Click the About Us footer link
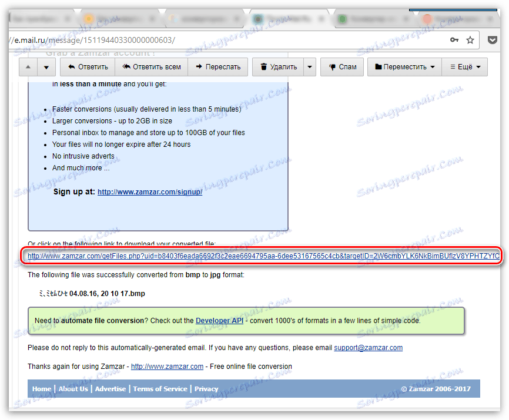Image resolution: width=509 pixels, height=420 pixels. coord(73,388)
